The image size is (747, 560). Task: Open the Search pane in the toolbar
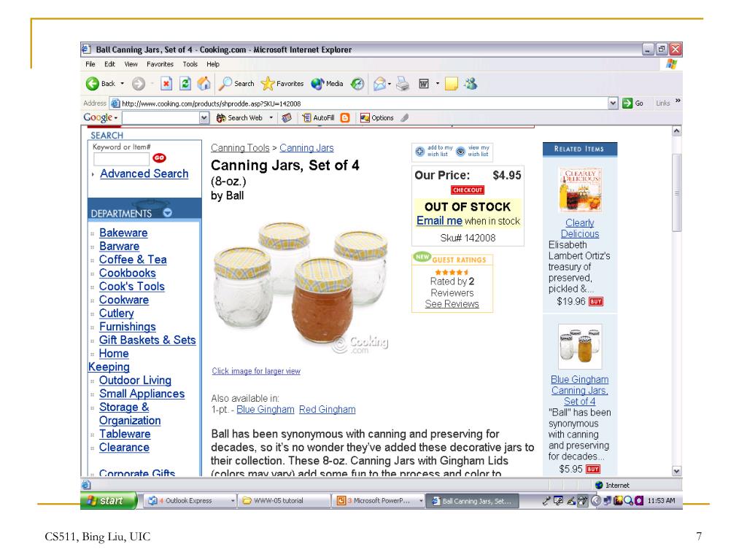click(236, 84)
